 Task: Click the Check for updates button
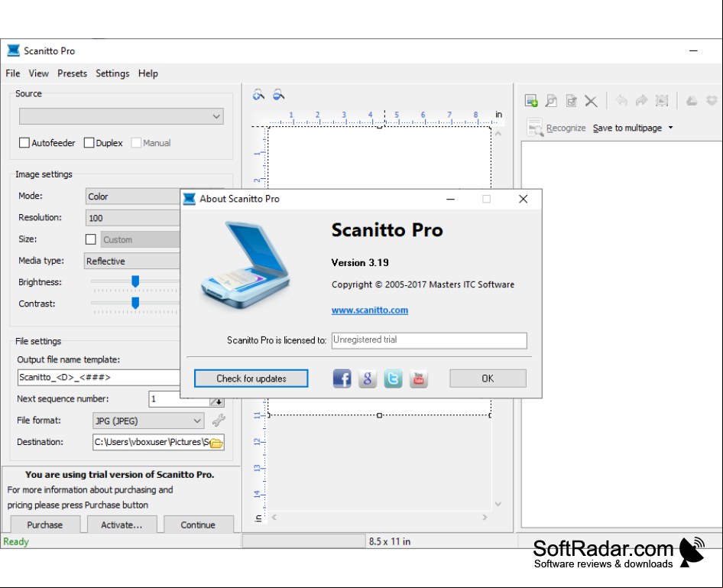251,378
